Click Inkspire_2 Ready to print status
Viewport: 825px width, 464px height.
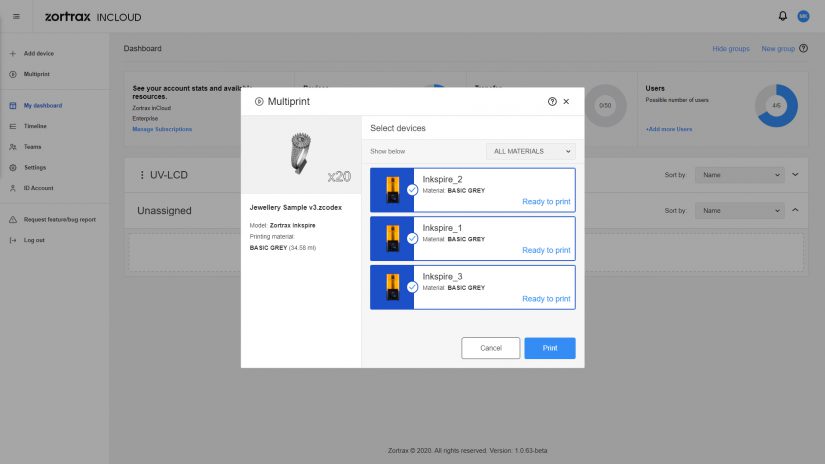click(546, 201)
